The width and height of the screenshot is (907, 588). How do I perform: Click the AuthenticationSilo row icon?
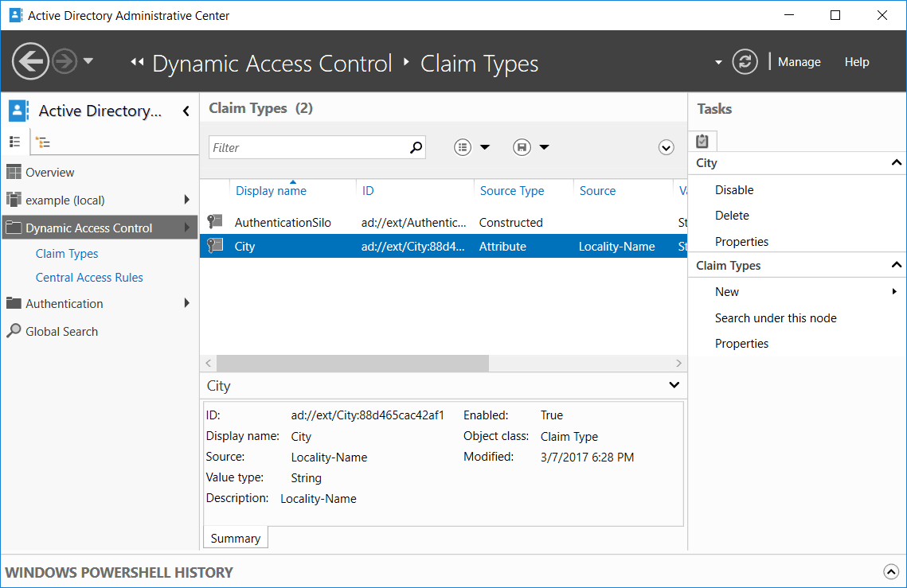[x=215, y=221]
